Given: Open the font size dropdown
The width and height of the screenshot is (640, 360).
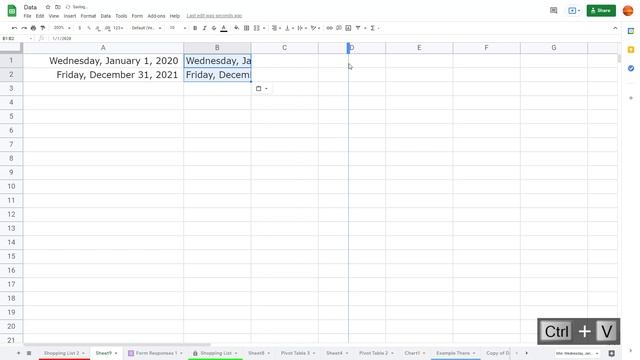Looking at the screenshot, I should (178, 28).
